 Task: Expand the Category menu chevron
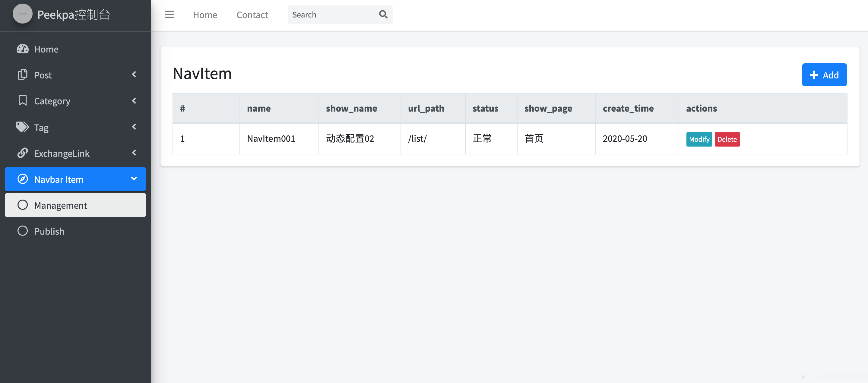click(x=134, y=100)
